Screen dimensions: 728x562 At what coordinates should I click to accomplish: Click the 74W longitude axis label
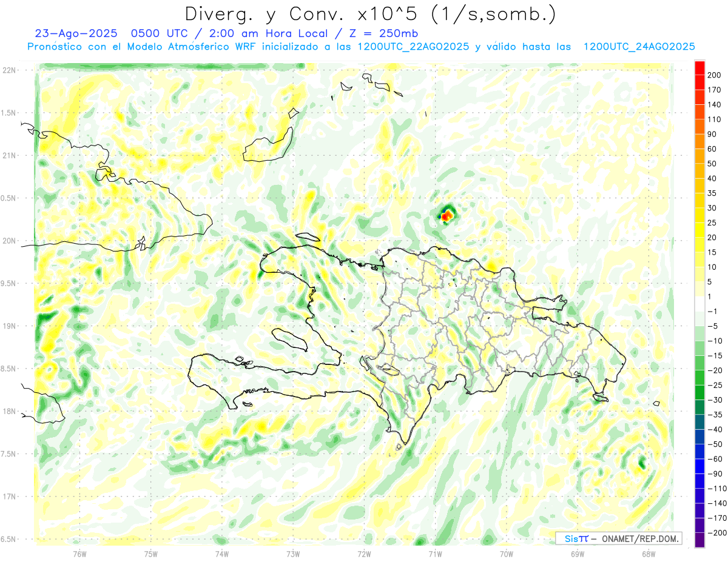pos(221,554)
